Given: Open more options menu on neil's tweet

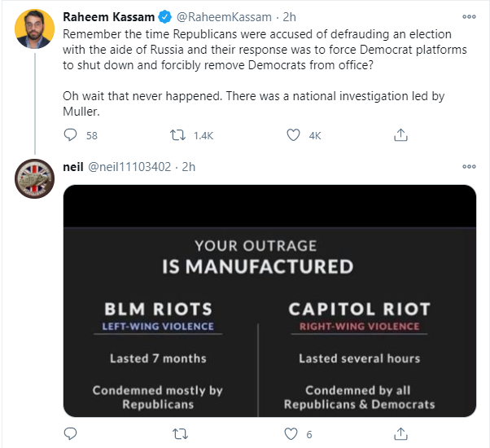Looking at the screenshot, I should point(469,166).
